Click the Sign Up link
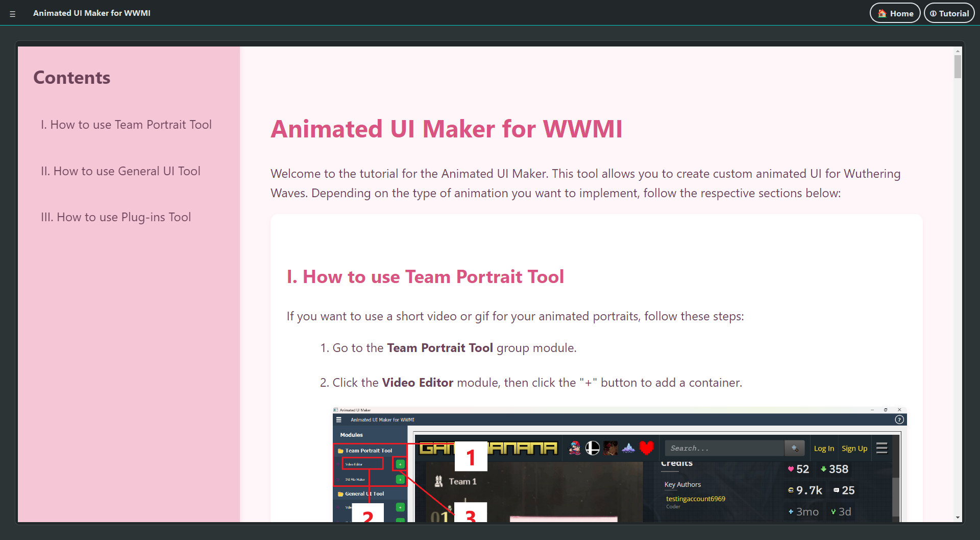The width and height of the screenshot is (980, 540). [854, 448]
